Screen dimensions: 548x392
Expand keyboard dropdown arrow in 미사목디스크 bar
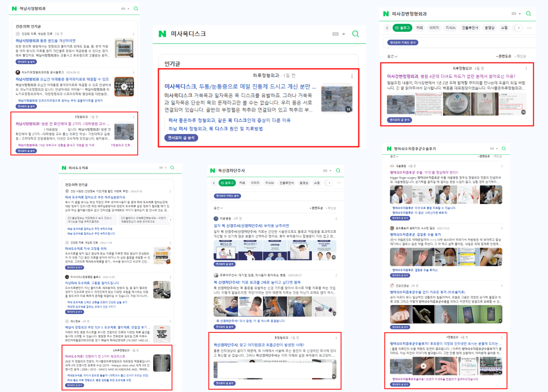pyautogui.click(x=344, y=34)
